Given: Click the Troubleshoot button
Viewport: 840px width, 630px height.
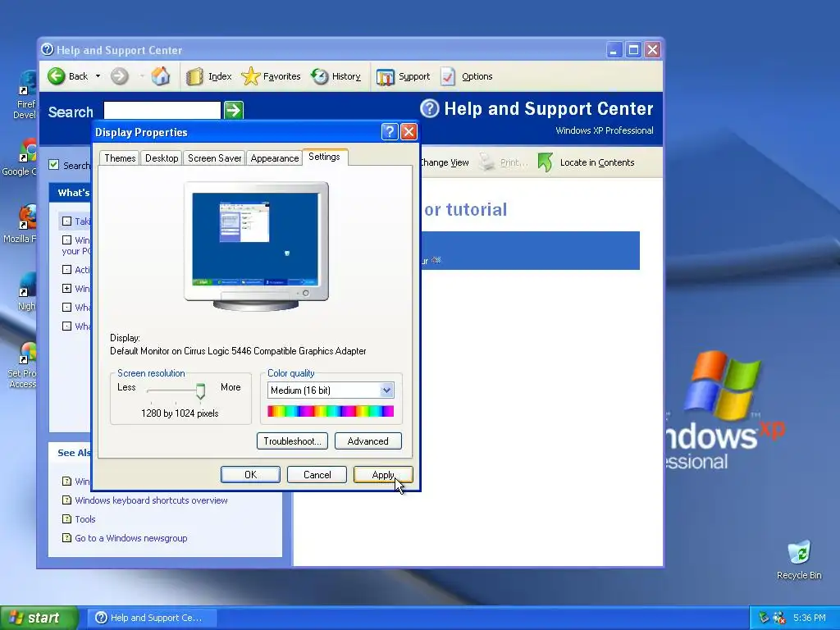Looking at the screenshot, I should (x=292, y=441).
